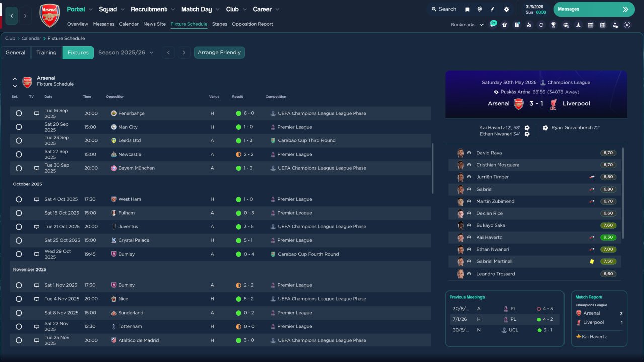Screen dimensions: 644x362
Task: Open the Opposition Report sub-menu item
Action: coord(252,24)
